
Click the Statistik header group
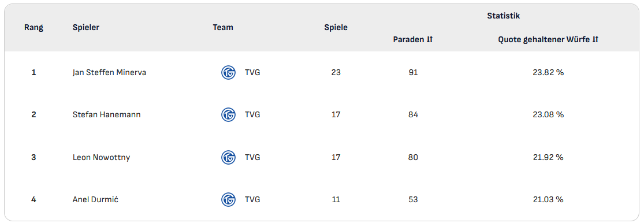click(504, 16)
